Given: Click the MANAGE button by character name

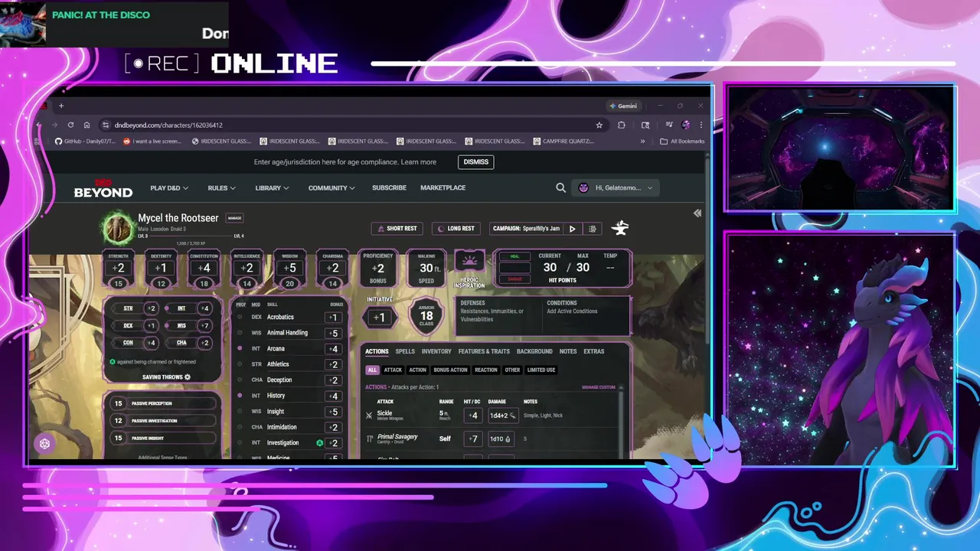Looking at the screenshot, I should 234,218.
